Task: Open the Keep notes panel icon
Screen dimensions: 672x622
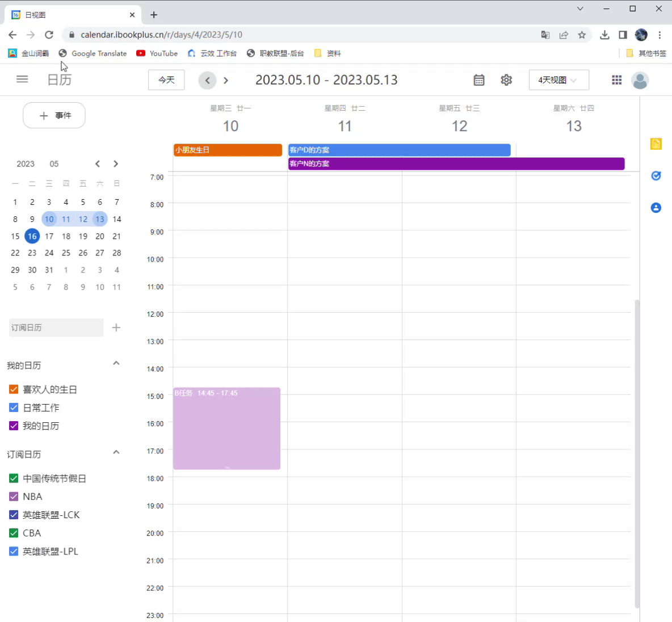Action: pyautogui.click(x=656, y=144)
